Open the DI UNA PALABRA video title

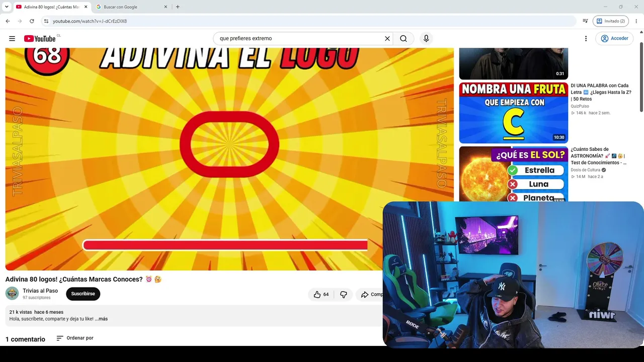pyautogui.click(x=601, y=92)
